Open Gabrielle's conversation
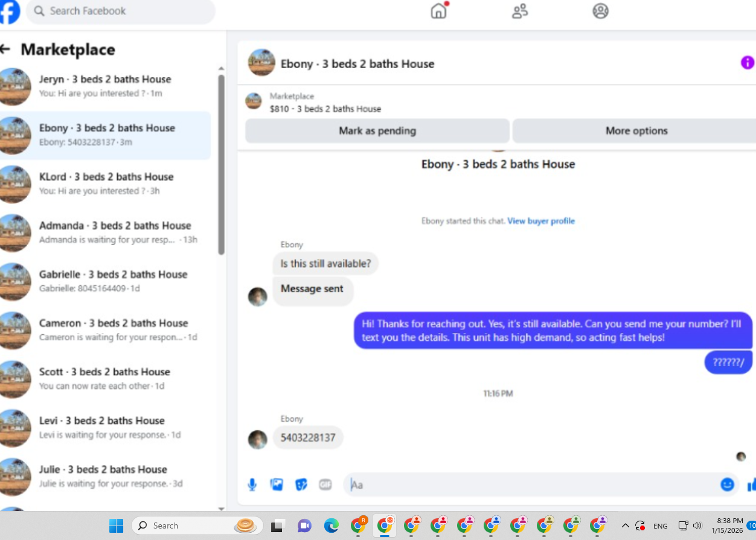This screenshot has height=540, width=756. click(x=106, y=282)
